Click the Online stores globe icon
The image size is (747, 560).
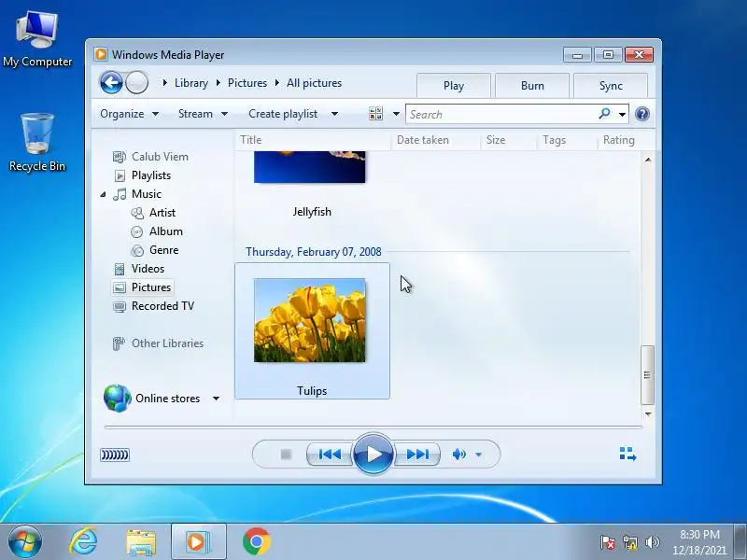pyautogui.click(x=118, y=399)
